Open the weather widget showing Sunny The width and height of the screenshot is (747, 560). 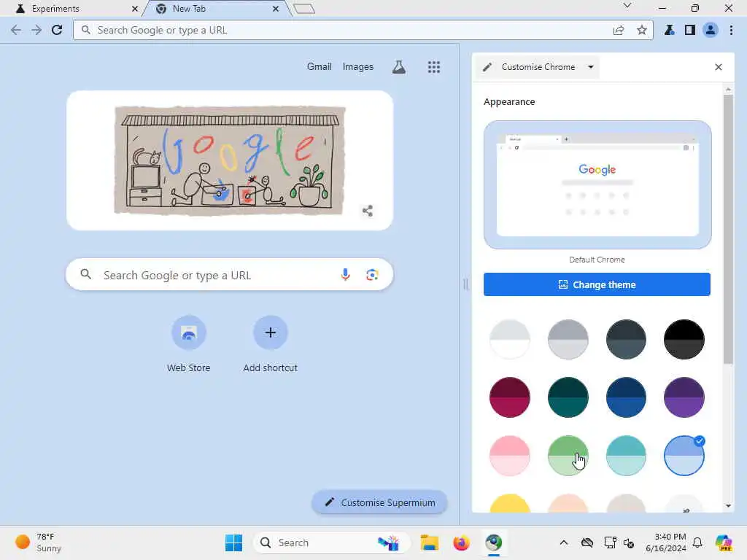click(x=38, y=542)
